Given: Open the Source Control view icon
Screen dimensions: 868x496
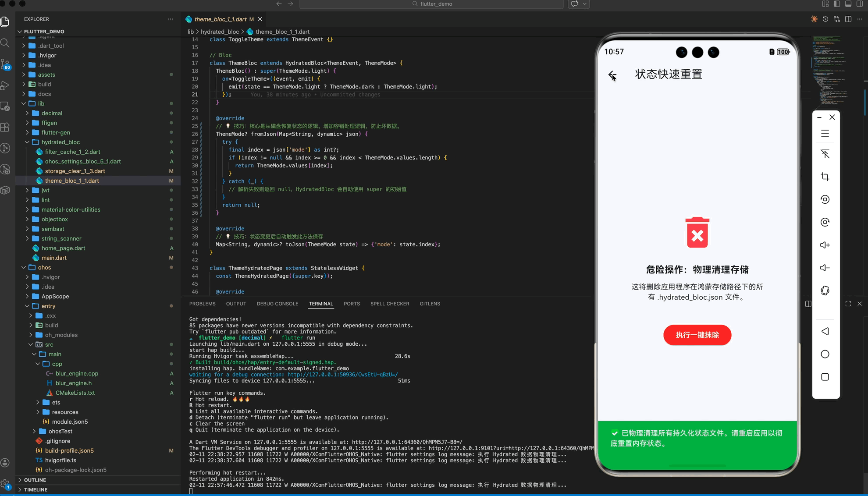Looking at the screenshot, I should 5,64.
